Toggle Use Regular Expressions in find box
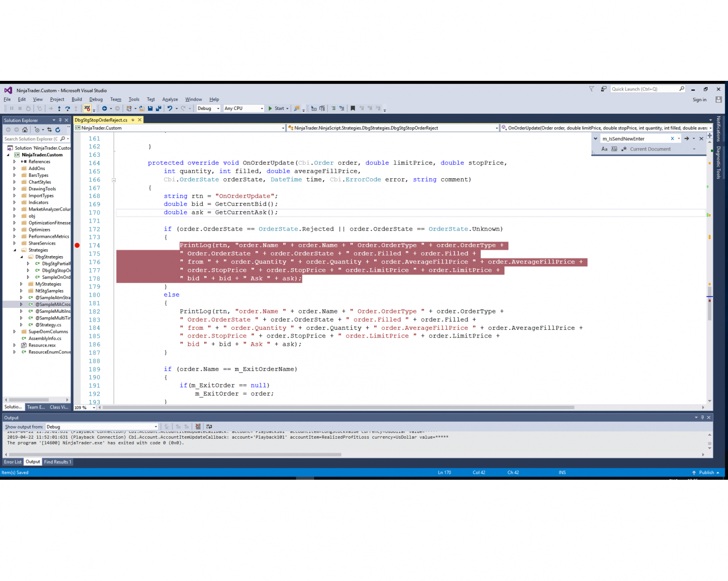This screenshot has width=728, height=581. tap(624, 149)
